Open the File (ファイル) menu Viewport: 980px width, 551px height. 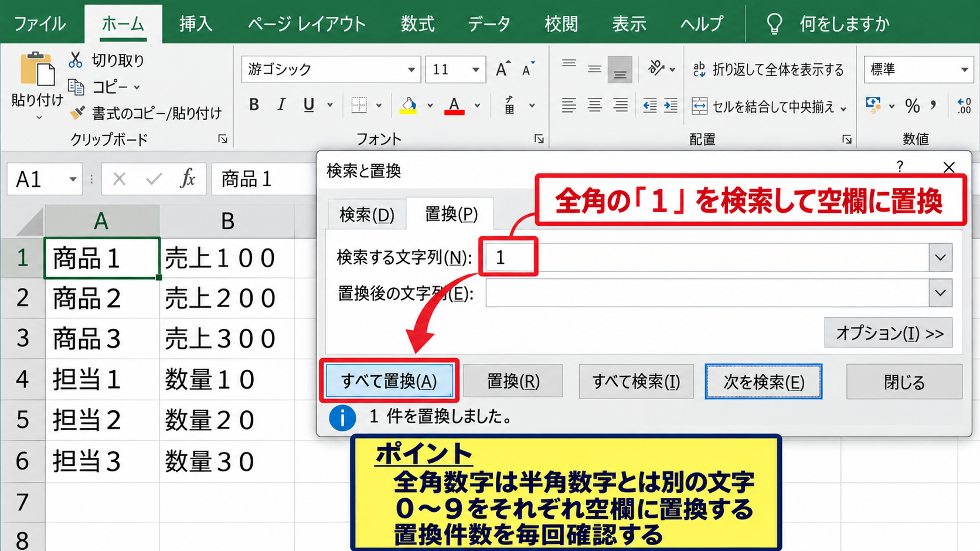pyautogui.click(x=40, y=23)
